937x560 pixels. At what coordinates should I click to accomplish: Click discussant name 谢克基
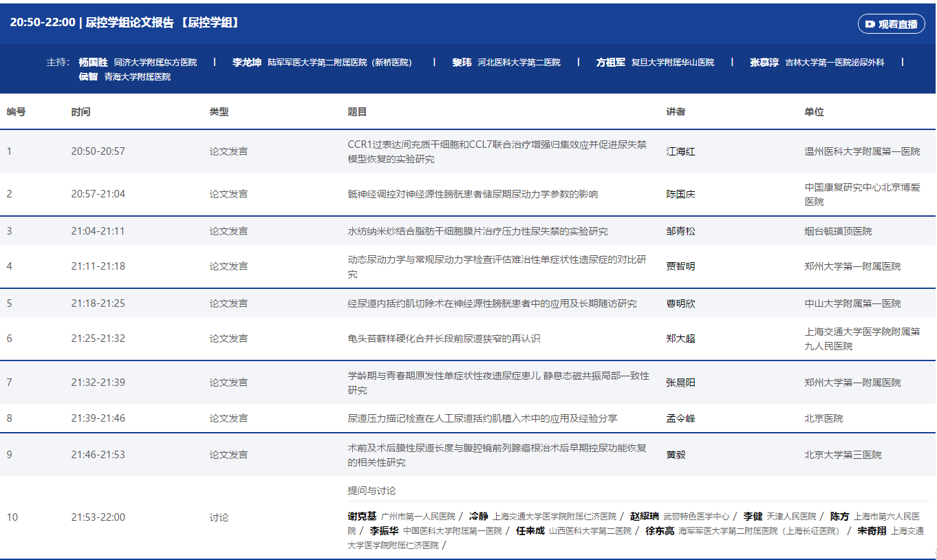[362, 516]
